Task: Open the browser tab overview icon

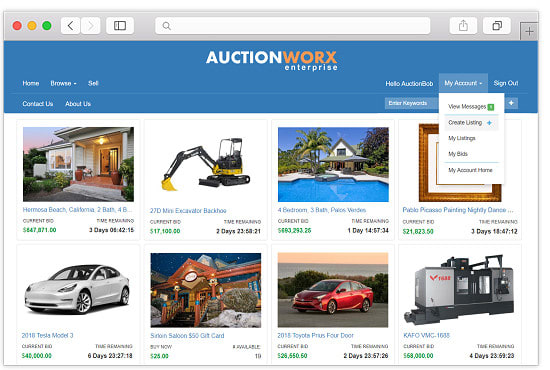Action: (497, 26)
